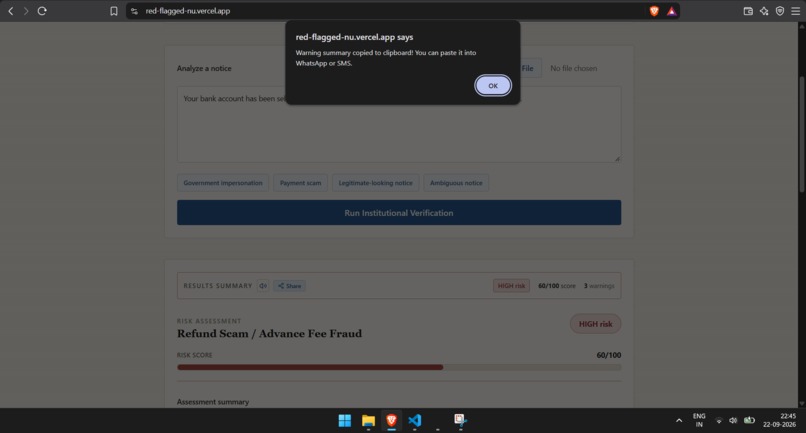806x433 pixels.
Task: Click the page vertical scrollbar
Action: tap(802, 135)
